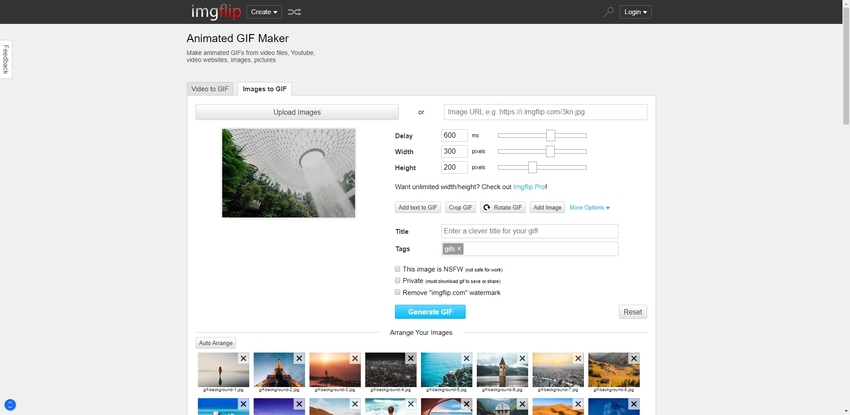This screenshot has height=415, width=850.
Task: Click the Width slider handle
Action: coord(550,151)
